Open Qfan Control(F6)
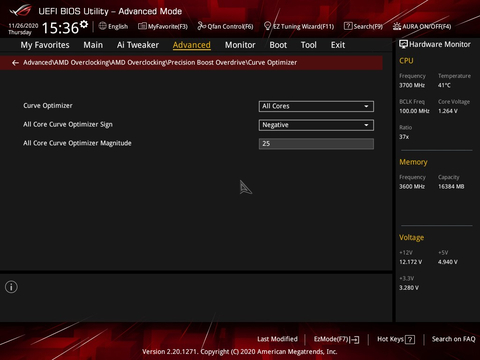 (x=225, y=26)
